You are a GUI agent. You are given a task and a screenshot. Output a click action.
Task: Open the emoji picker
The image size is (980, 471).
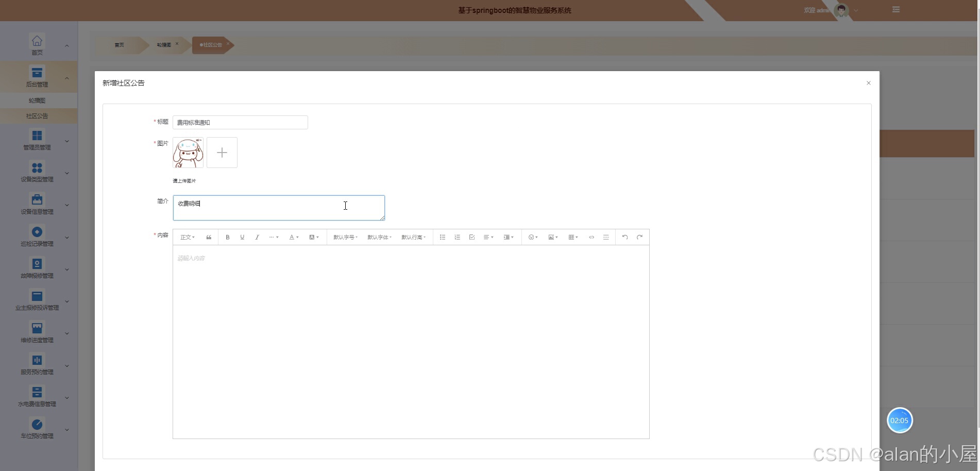click(x=533, y=237)
